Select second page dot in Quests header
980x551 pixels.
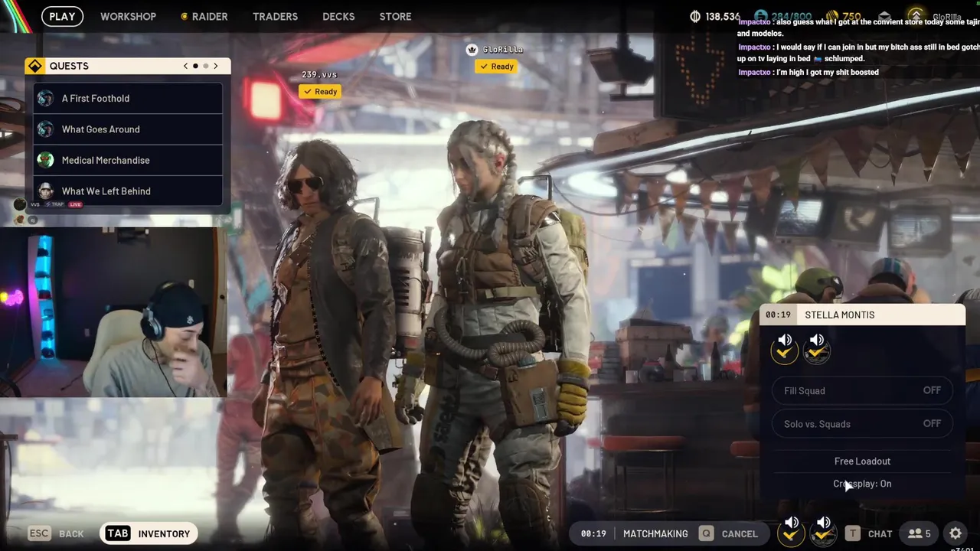(x=205, y=66)
